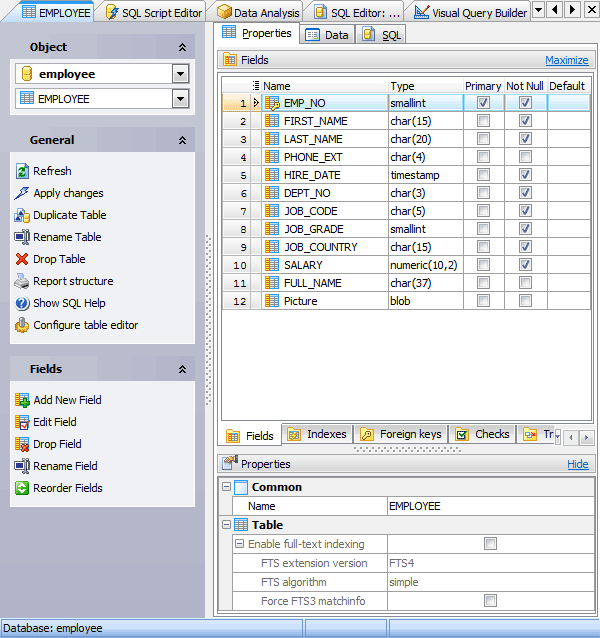Click the Rename Table icon
Viewport: 600px width, 638px height.
coord(22,237)
